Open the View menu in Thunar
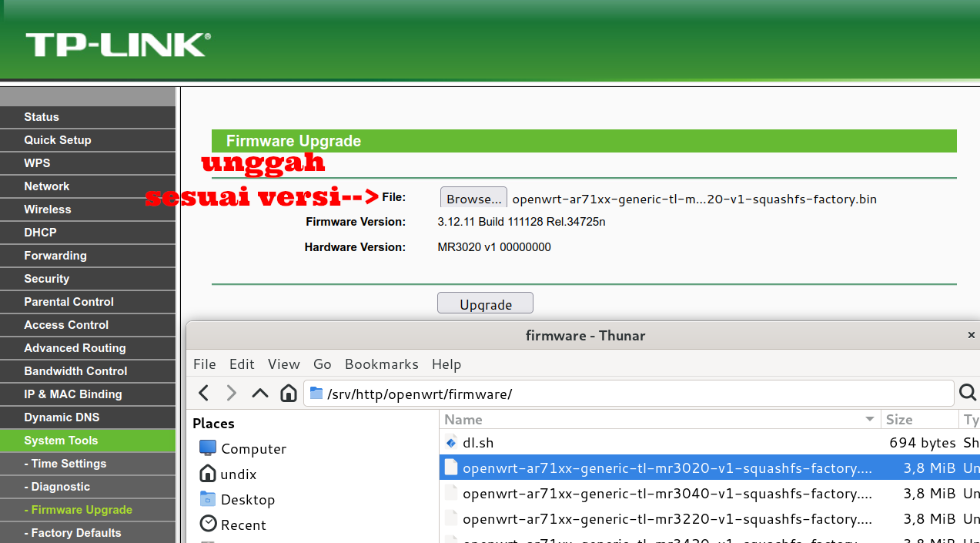Screen dimensions: 980x543 pyautogui.click(x=284, y=364)
